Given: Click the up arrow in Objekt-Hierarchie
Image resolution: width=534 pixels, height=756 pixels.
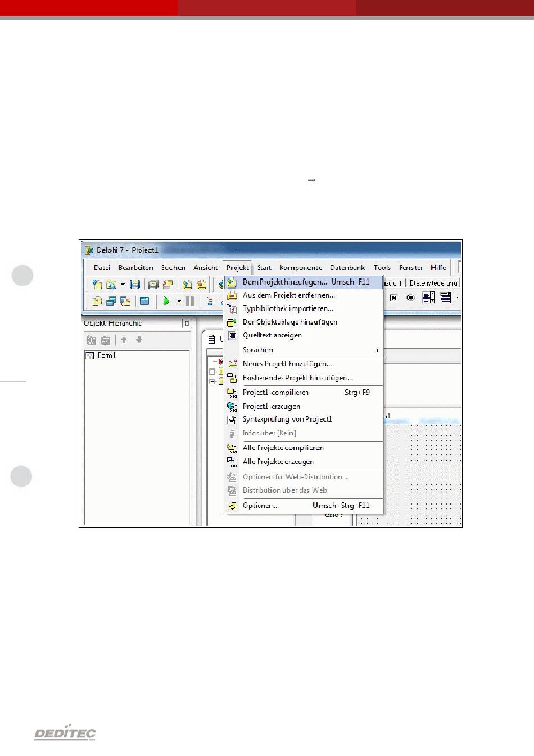Looking at the screenshot, I should [124, 340].
